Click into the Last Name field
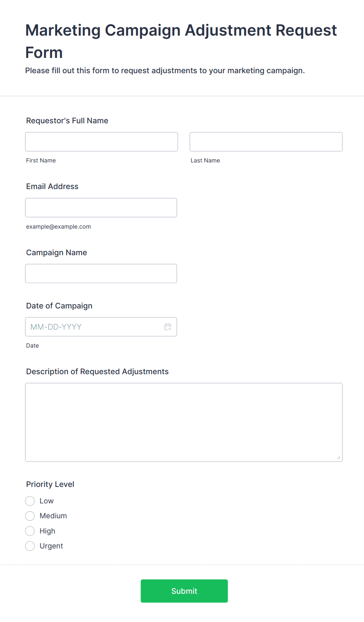The image size is (364, 622). point(266,142)
